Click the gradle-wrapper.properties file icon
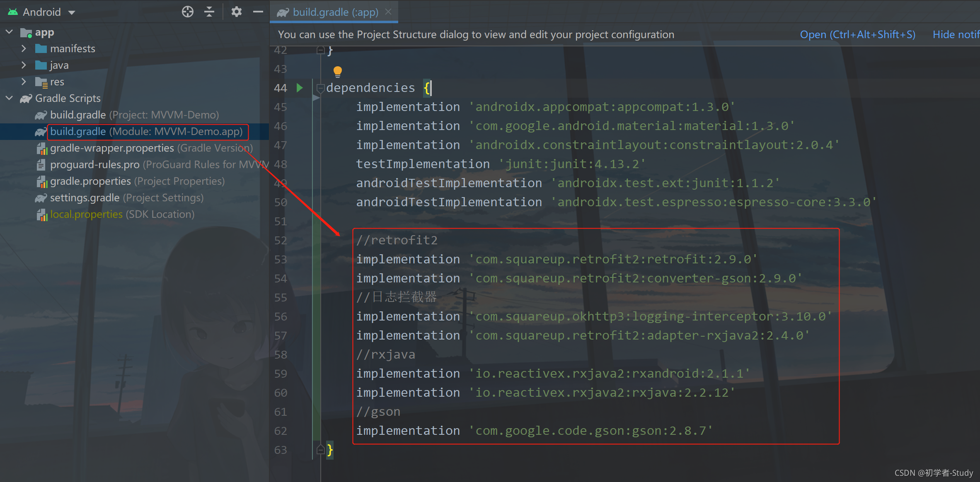Image resolution: width=980 pixels, height=482 pixels. (x=41, y=148)
